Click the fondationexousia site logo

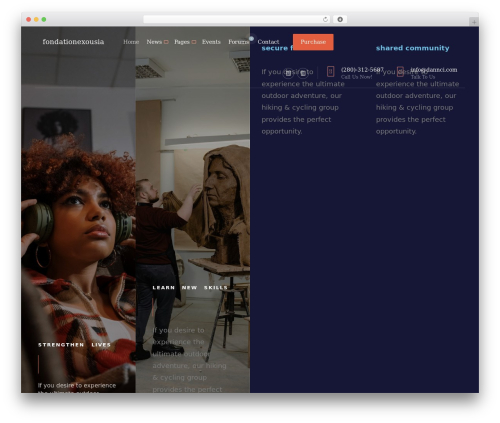tap(73, 42)
